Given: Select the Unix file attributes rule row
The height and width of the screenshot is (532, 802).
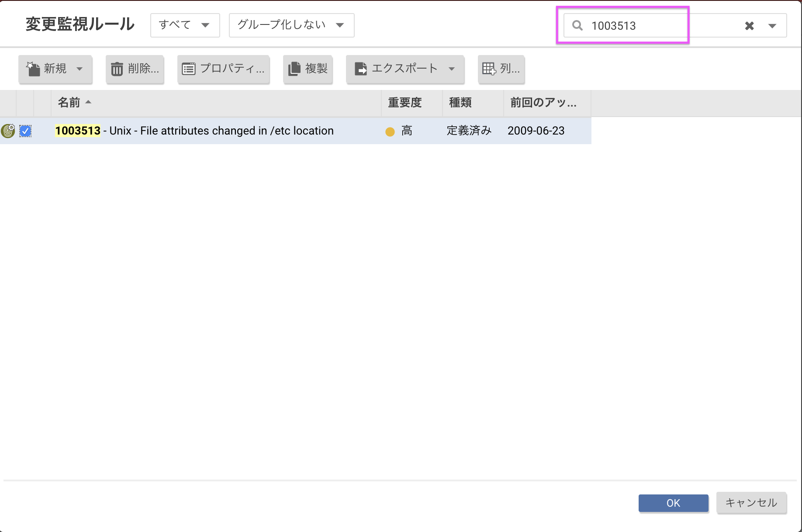Looking at the screenshot, I should (x=218, y=130).
